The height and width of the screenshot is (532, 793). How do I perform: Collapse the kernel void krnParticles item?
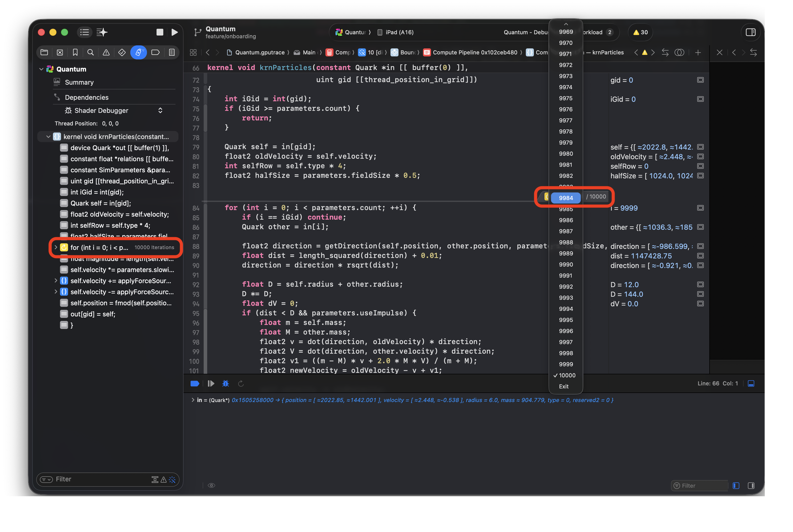click(48, 137)
